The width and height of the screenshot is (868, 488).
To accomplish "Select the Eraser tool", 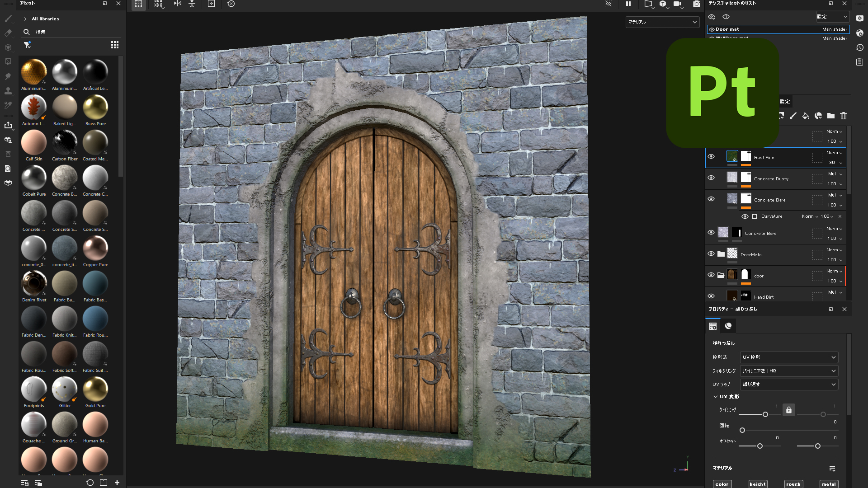I will pyautogui.click(x=8, y=33).
